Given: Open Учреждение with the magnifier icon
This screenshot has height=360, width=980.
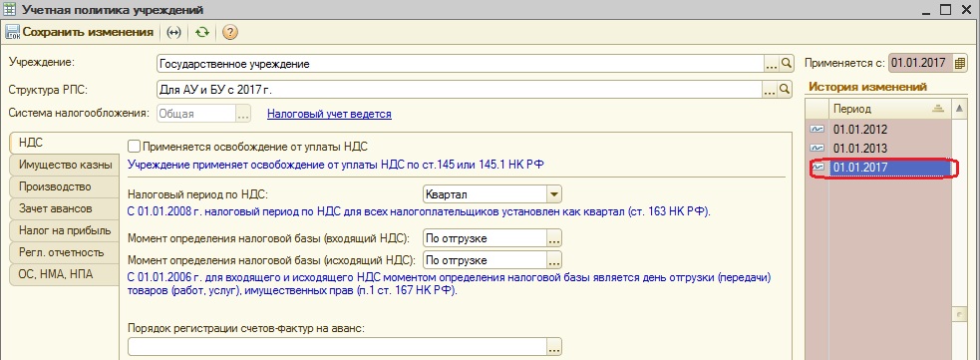Looking at the screenshot, I should 787,63.
